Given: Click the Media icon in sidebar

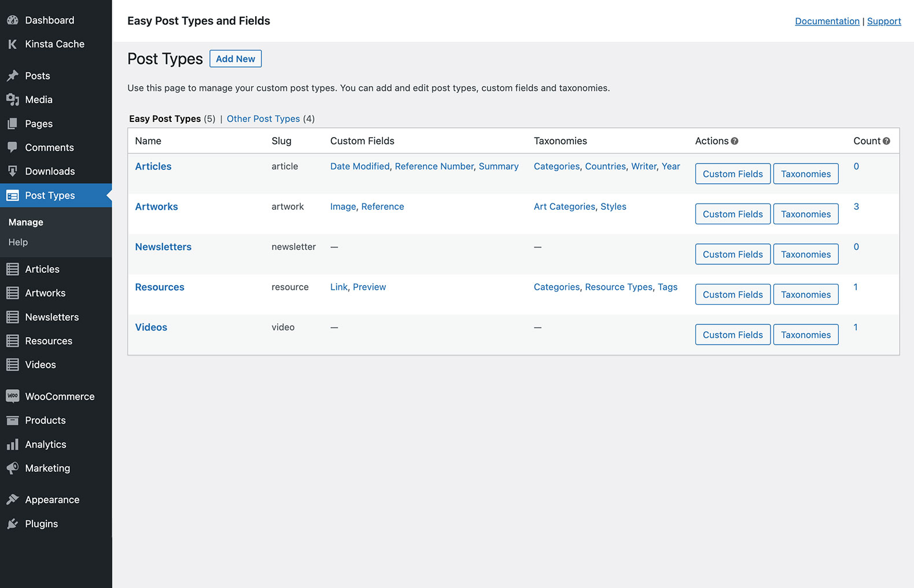Looking at the screenshot, I should (x=12, y=99).
